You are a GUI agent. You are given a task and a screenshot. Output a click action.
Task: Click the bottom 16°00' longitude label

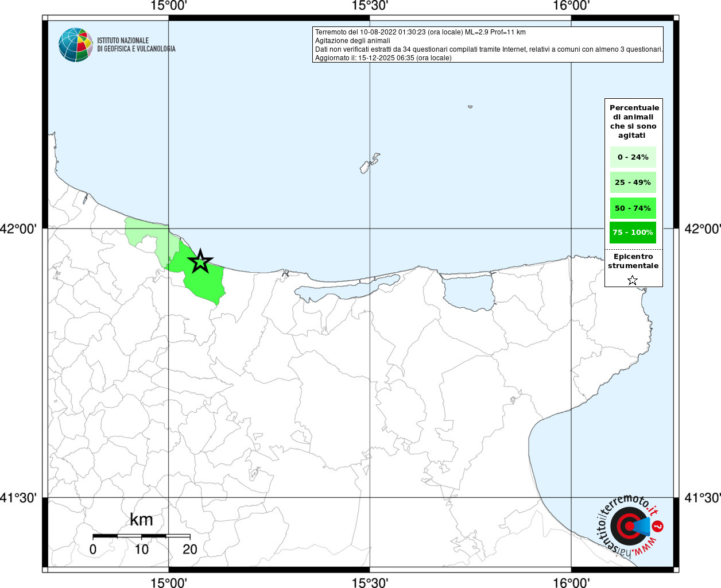[x=572, y=582]
